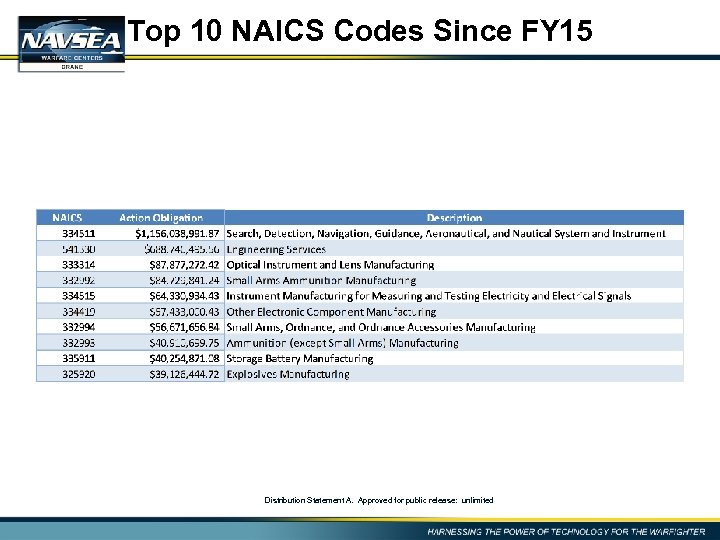Viewport: 720px width, 540px height.
Task: Select NAICS code 334419 cell
Action: coord(79,312)
